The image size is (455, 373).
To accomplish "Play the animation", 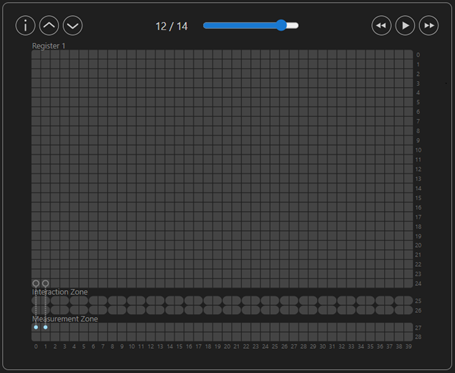I will pyautogui.click(x=405, y=26).
